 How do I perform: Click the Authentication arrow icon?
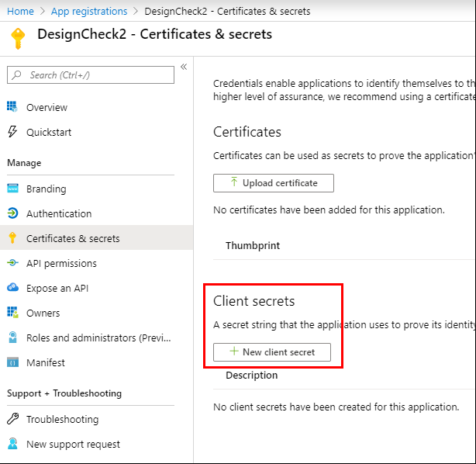point(12,213)
